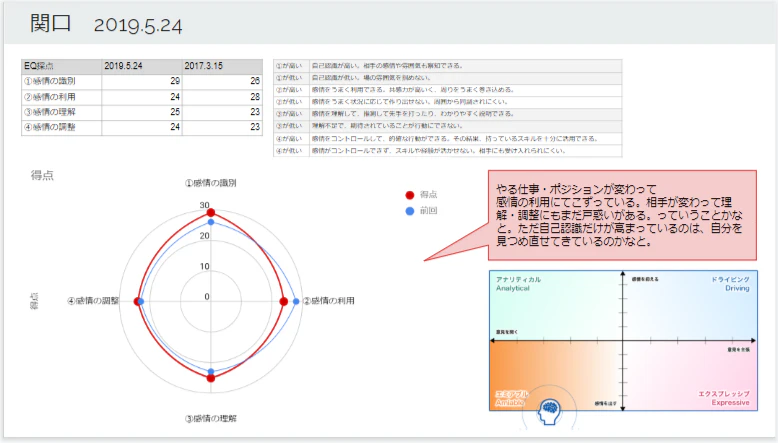Select the red radar point at ②感情の利用
778x443 pixels.
tap(283, 301)
